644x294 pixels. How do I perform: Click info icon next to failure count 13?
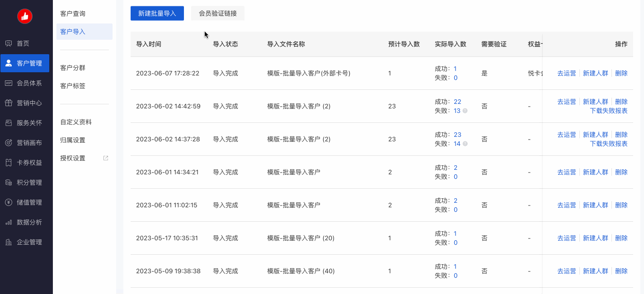(x=465, y=111)
